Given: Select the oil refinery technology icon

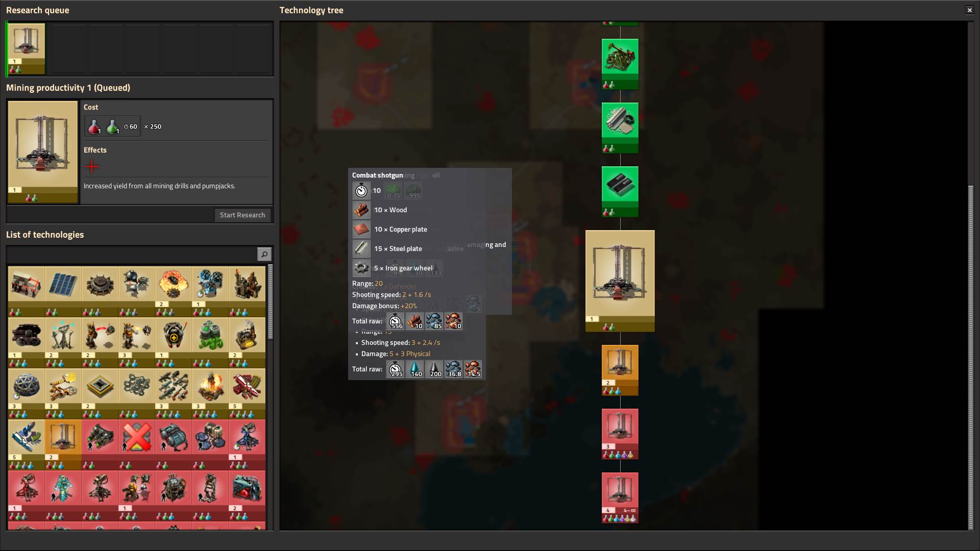Looking at the screenshot, I should [x=247, y=291].
